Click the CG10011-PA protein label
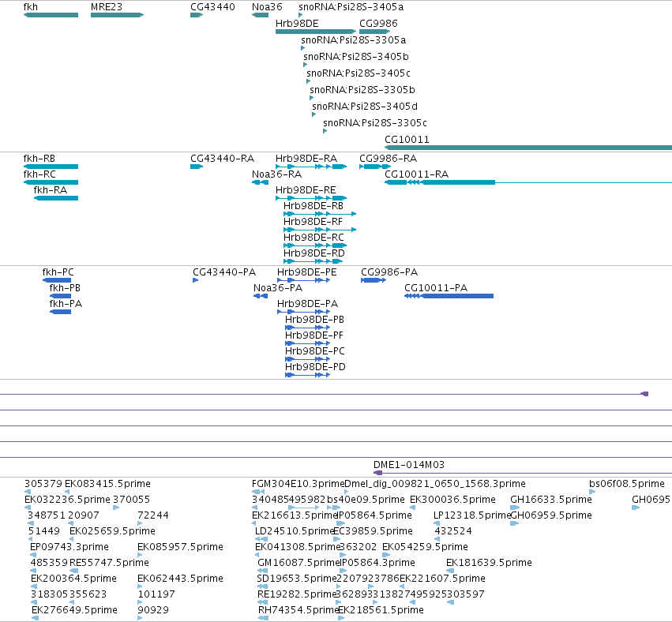The image size is (672, 622). 436,288
